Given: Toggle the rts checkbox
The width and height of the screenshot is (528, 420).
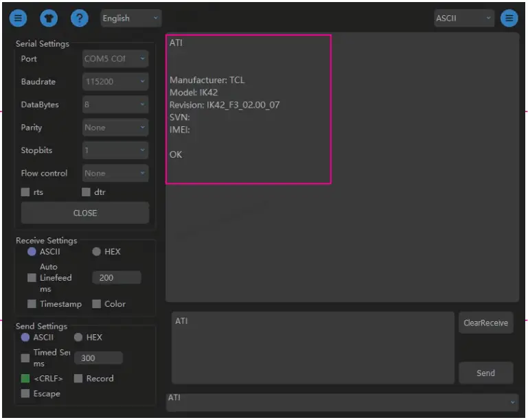Looking at the screenshot, I should [25, 192].
